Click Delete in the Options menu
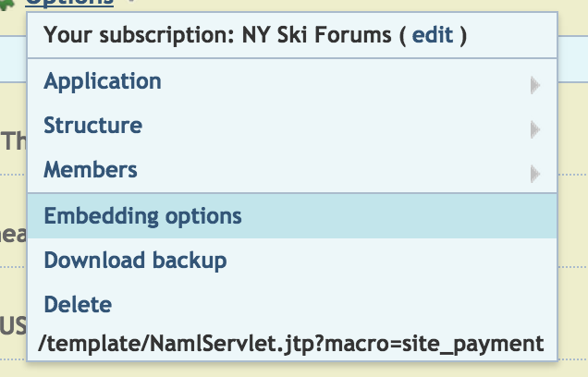 78,304
